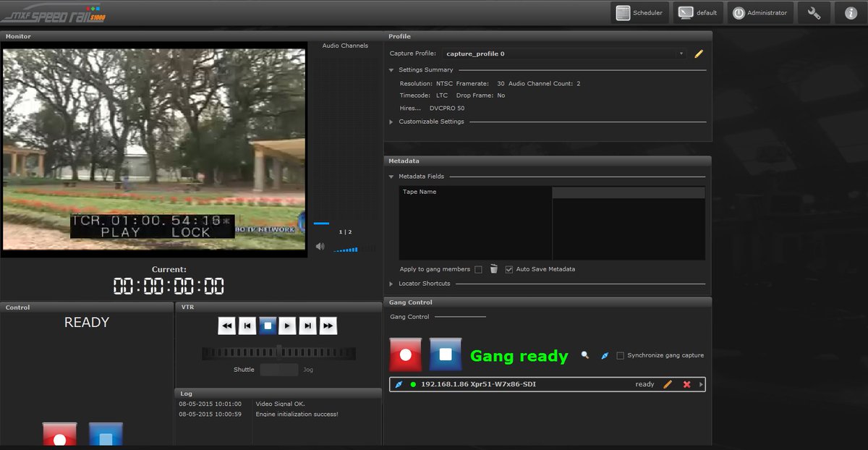The image size is (868, 450).
Task: Click the trash can icon in Metadata
Action: point(494,269)
